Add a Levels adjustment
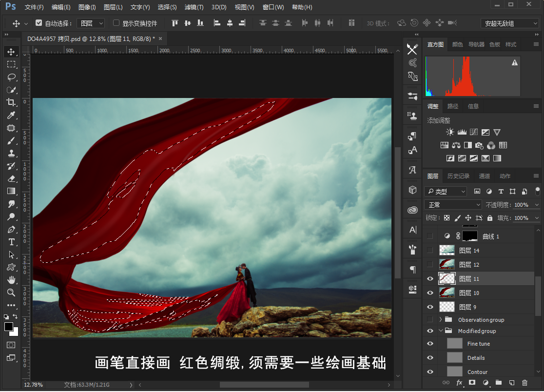This screenshot has height=392, width=544. coord(462,132)
